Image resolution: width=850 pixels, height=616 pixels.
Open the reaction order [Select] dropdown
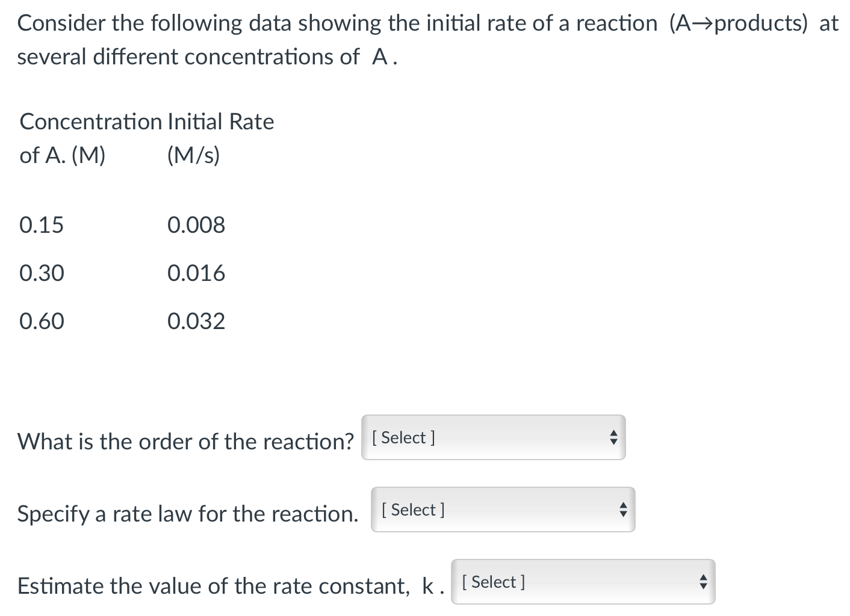(x=494, y=438)
